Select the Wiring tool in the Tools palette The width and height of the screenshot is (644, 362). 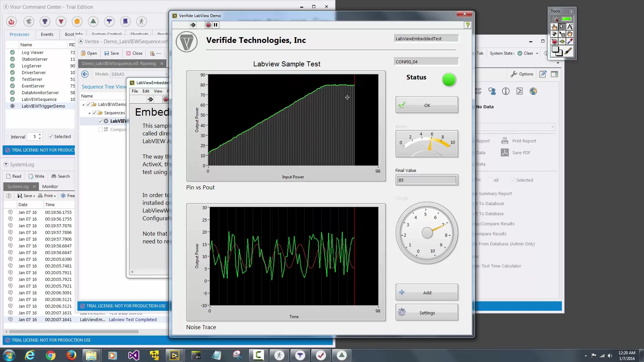pos(554,34)
